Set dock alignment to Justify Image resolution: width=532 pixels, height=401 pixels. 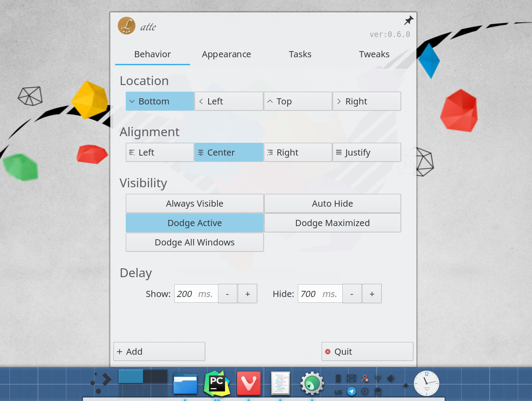pos(367,152)
